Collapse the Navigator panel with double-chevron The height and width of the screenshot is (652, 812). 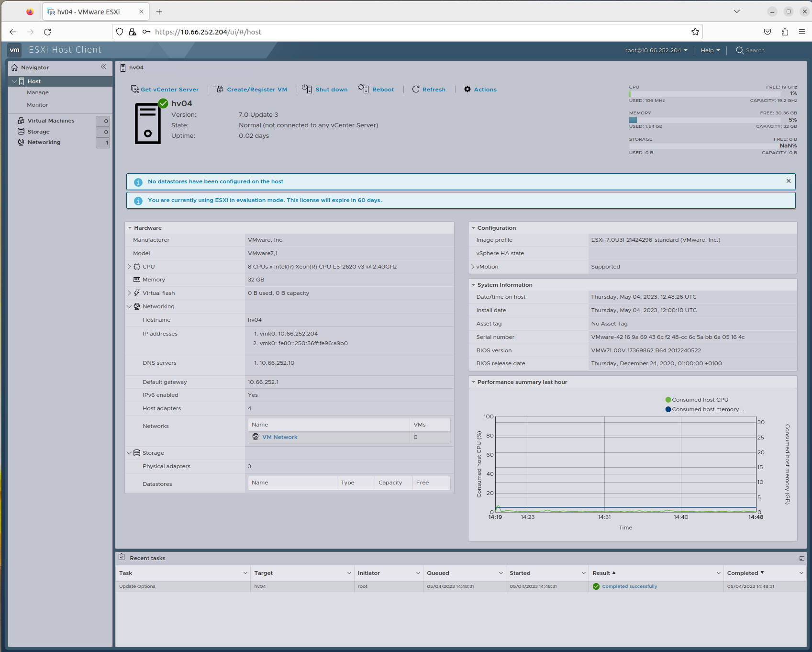[103, 67]
